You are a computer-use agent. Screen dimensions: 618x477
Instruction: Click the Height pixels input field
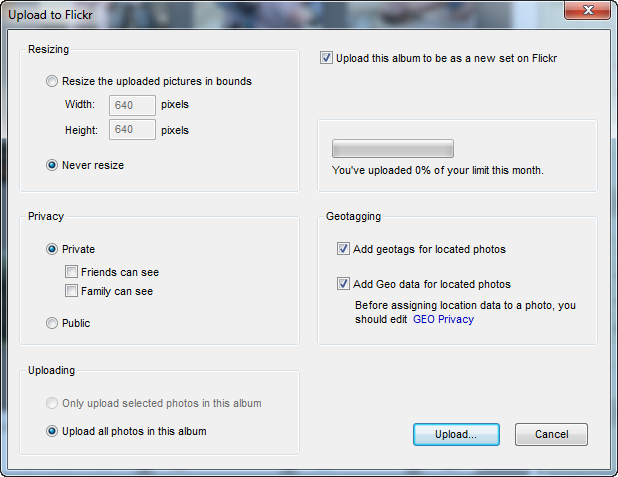134,130
